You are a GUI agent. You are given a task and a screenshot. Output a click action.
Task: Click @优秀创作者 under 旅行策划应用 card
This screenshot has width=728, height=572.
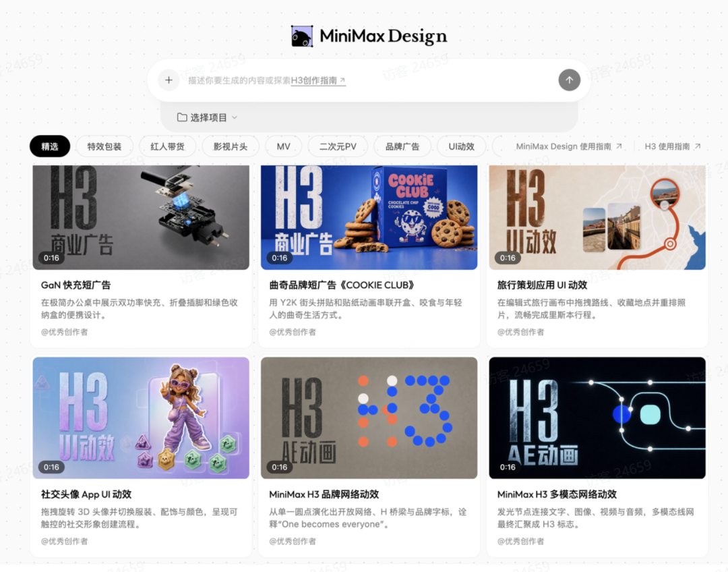click(x=521, y=332)
